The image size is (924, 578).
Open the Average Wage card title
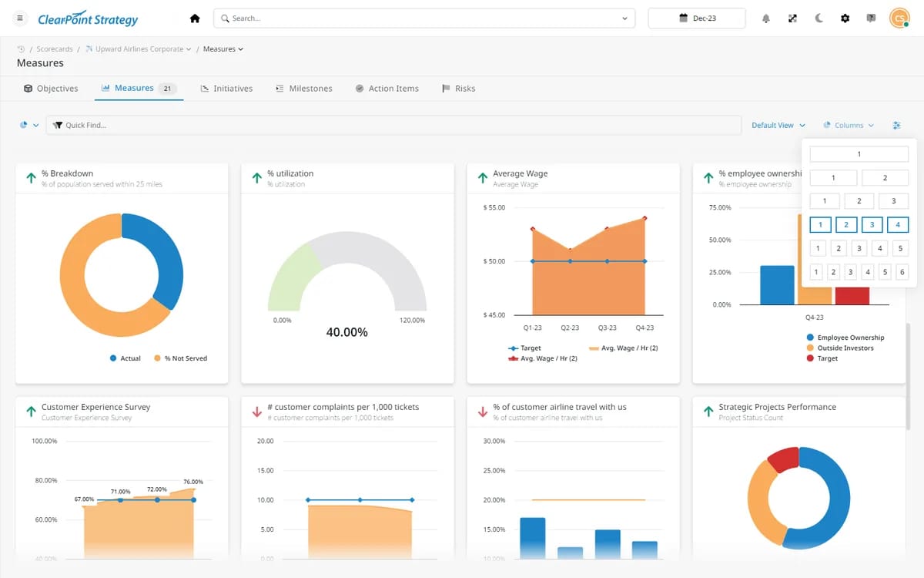(x=520, y=173)
